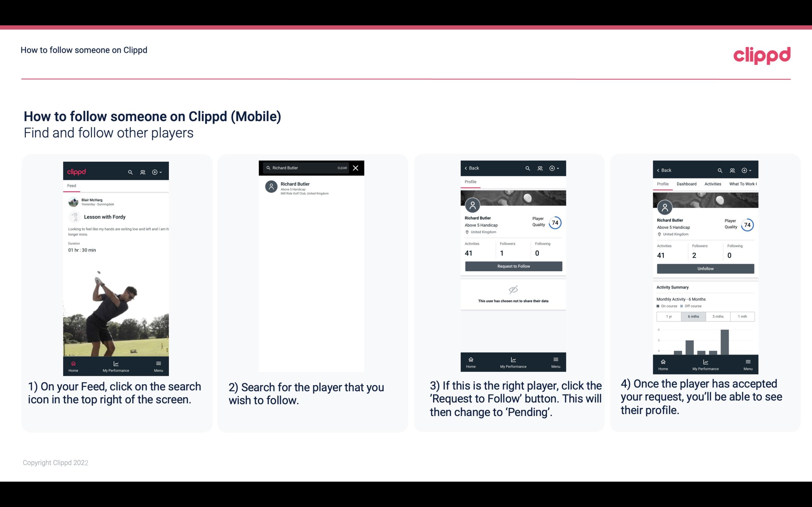
Task: Click the Activities tab on profile screen
Action: tap(713, 184)
